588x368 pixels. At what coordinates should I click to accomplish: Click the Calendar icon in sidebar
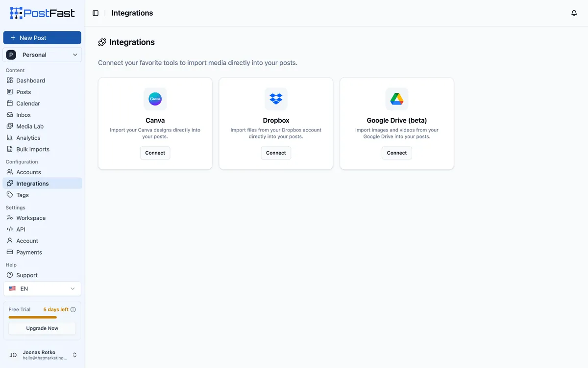point(10,103)
